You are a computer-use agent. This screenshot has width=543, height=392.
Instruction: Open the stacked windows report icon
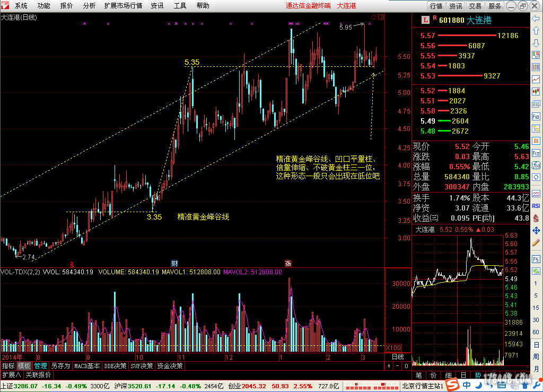click(x=536, y=104)
